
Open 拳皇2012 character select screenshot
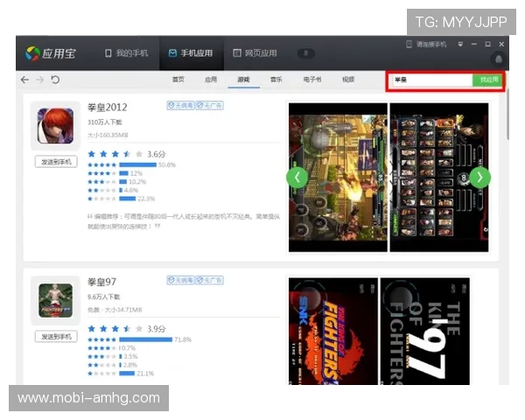click(x=439, y=178)
